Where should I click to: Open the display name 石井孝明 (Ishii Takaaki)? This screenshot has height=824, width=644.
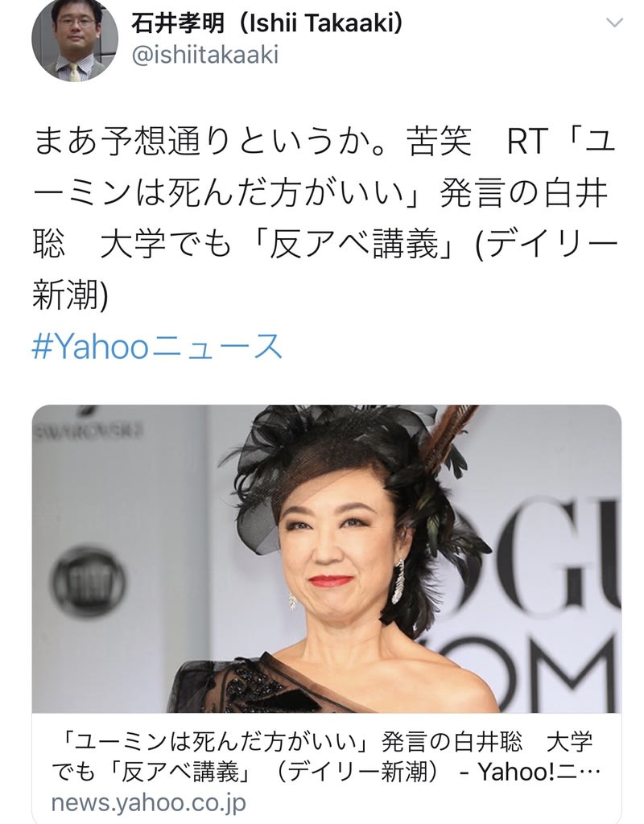click(266, 23)
